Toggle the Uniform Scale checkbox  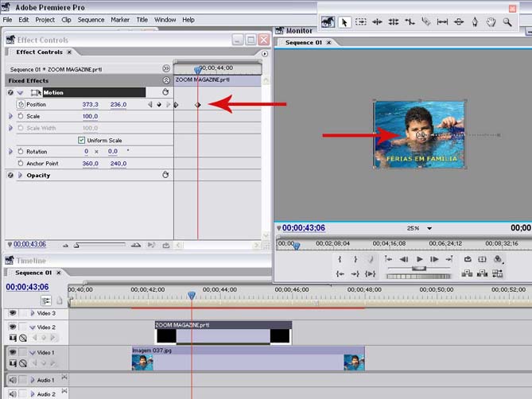coord(82,140)
